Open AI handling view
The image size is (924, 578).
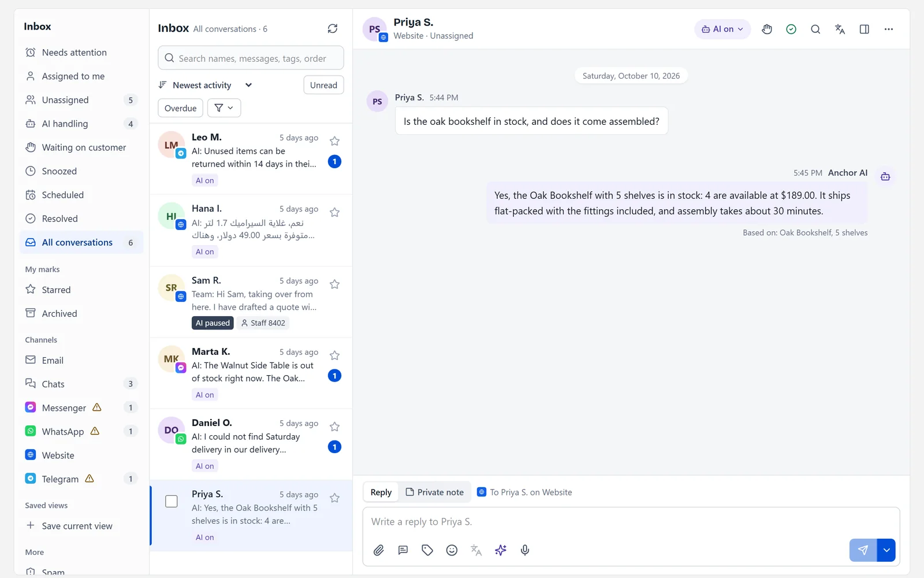click(x=81, y=124)
